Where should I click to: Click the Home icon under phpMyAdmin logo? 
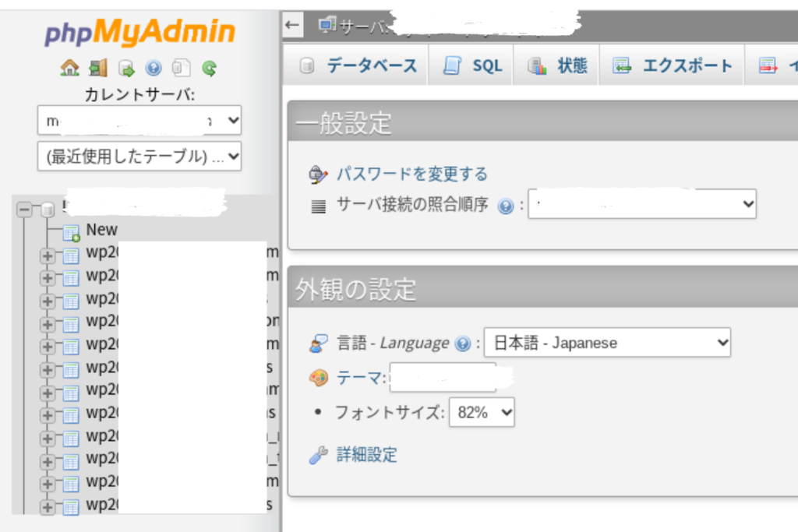coord(70,69)
